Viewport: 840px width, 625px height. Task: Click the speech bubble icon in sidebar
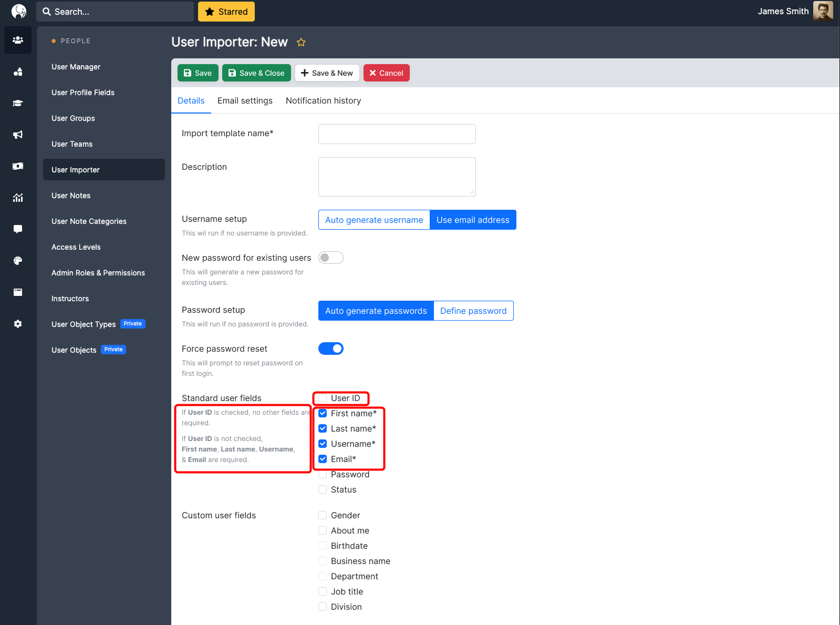[18, 229]
